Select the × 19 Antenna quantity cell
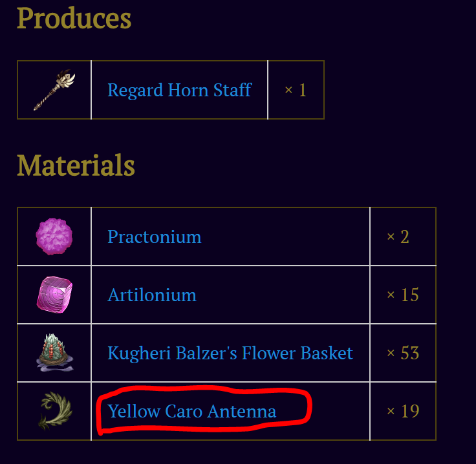This screenshot has height=464, width=476. click(402, 411)
